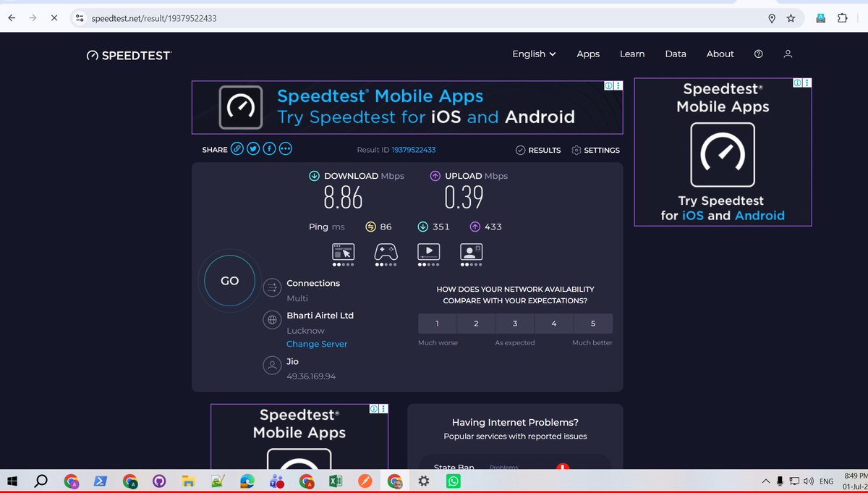868x493 pixels.
Task: Open WhatsApp from the taskbar
Action: pyautogui.click(x=453, y=481)
